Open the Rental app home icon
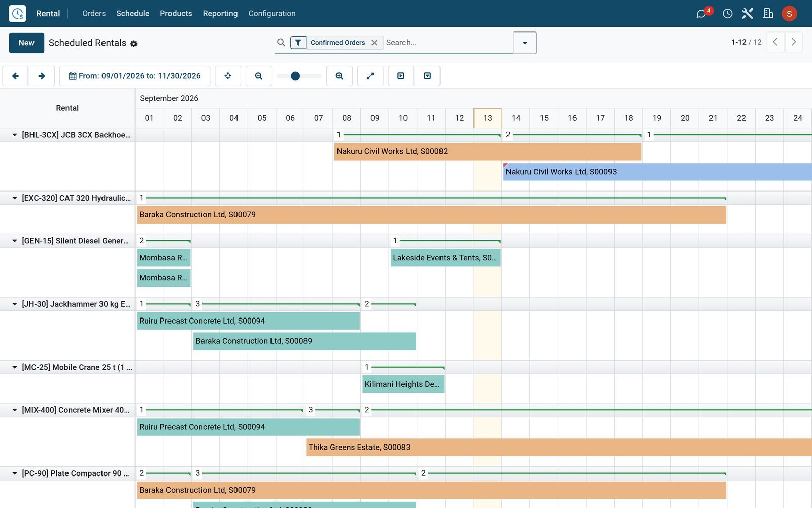Viewport: 812px width, 508px height. pos(17,13)
